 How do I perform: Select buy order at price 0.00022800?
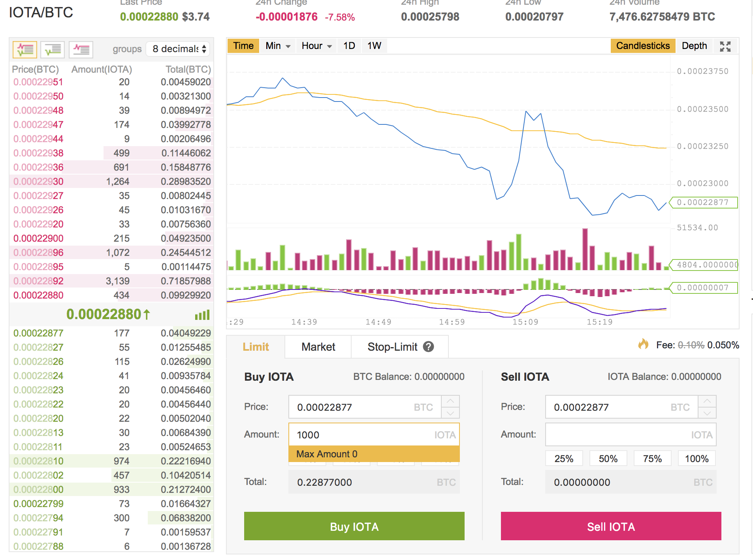pos(111,490)
